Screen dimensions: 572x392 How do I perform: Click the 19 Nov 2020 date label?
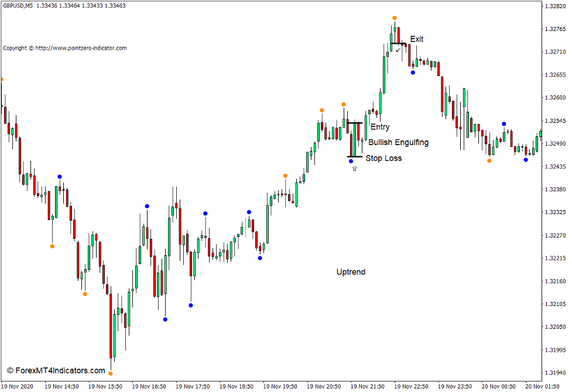(x=17, y=387)
